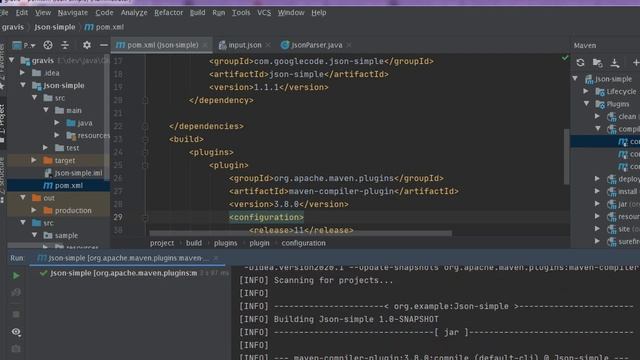Click json-simple in the navigation breadcrumb
The height and width of the screenshot is (360, 640).
click(55, 27)
